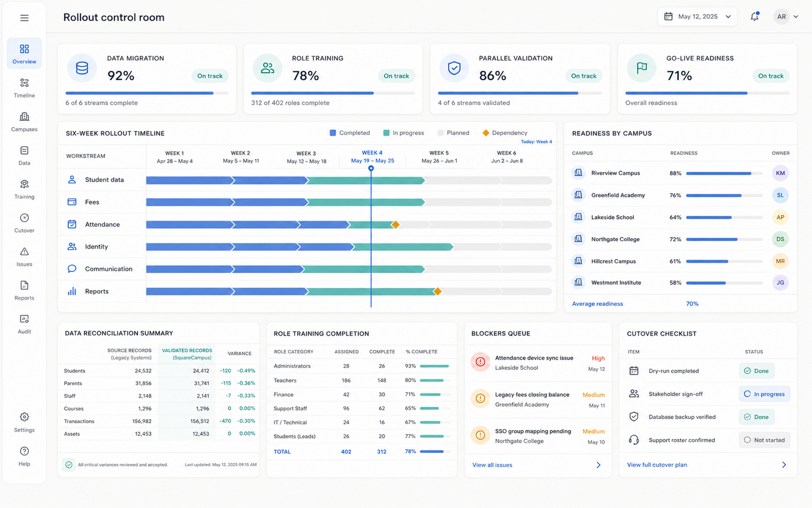Click the red High-priority alert icon
The height and width of the screenshot is (508, 812).
(480, 362)
